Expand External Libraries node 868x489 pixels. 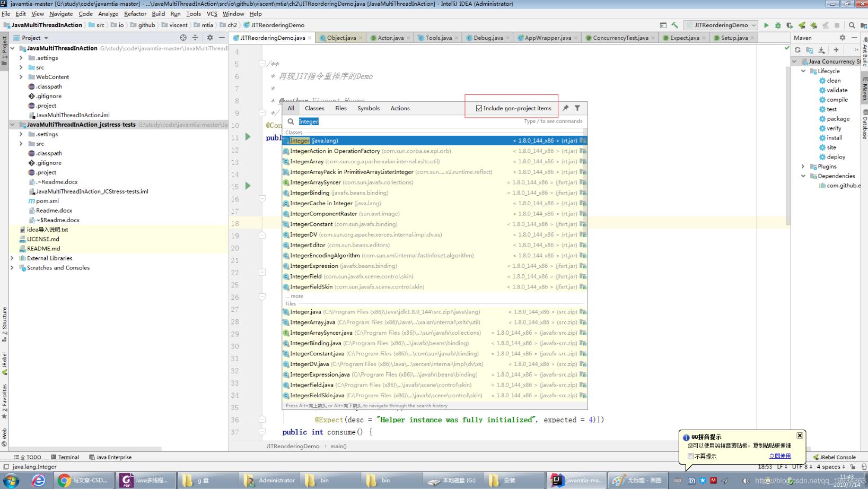point(12,258)
